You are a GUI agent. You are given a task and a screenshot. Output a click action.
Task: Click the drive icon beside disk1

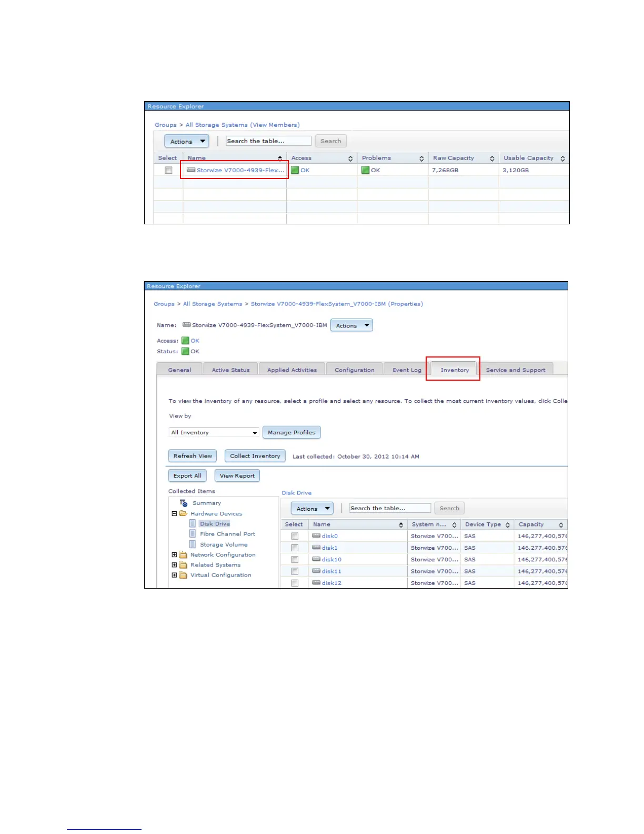(316, 547)
